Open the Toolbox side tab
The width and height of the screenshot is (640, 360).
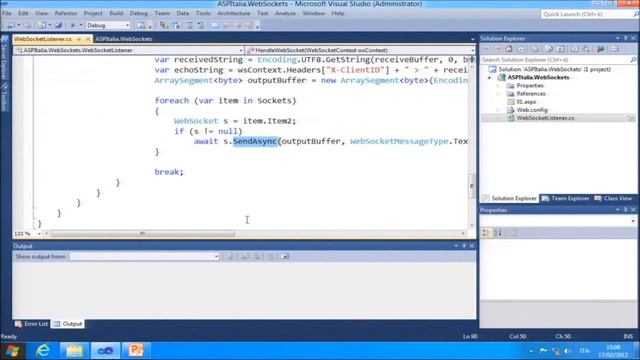point(4,98)
